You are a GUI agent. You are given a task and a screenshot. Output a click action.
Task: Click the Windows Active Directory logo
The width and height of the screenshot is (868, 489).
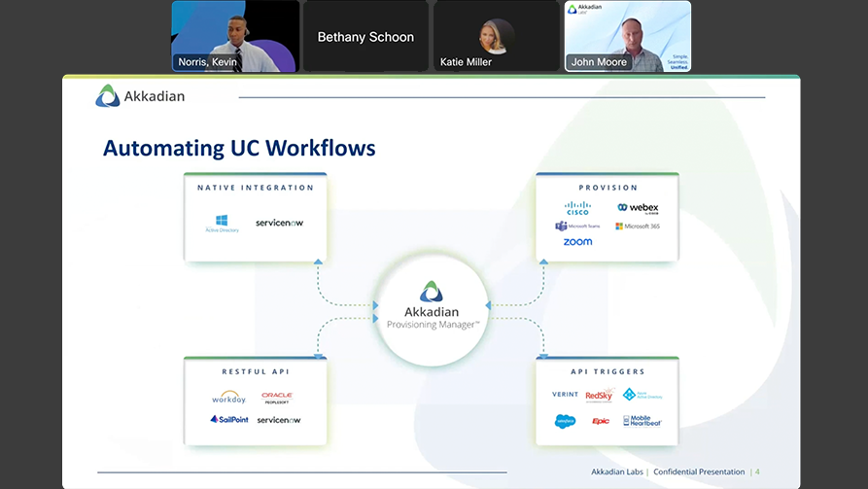222,224
